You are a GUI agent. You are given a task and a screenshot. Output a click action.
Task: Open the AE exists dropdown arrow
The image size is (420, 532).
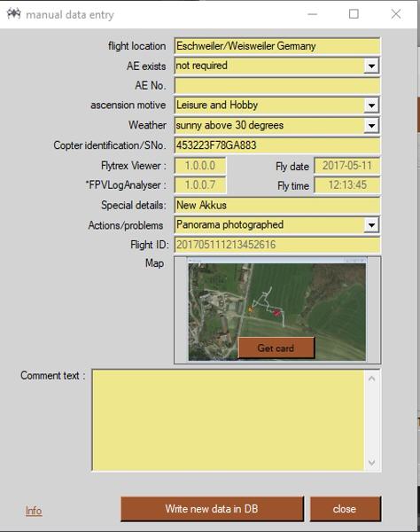pos(371,66)
